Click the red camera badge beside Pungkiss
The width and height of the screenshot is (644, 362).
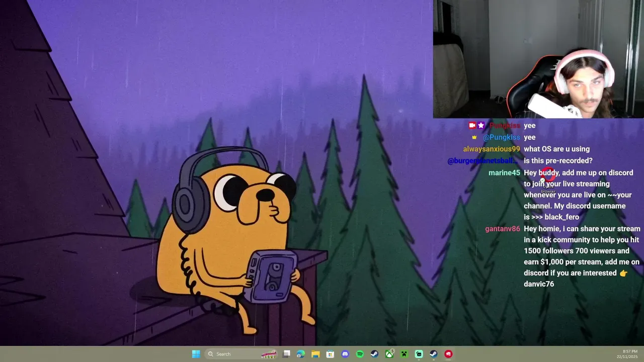(x=472, y=125)
